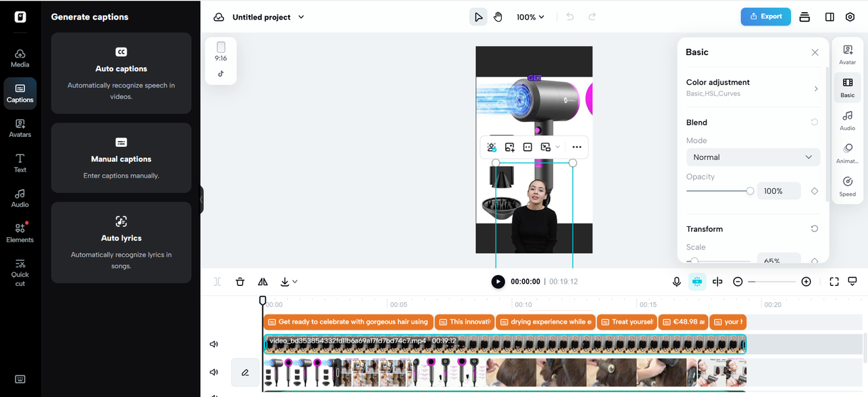Click the Quick cut sidebar icon

coord(20,271)
